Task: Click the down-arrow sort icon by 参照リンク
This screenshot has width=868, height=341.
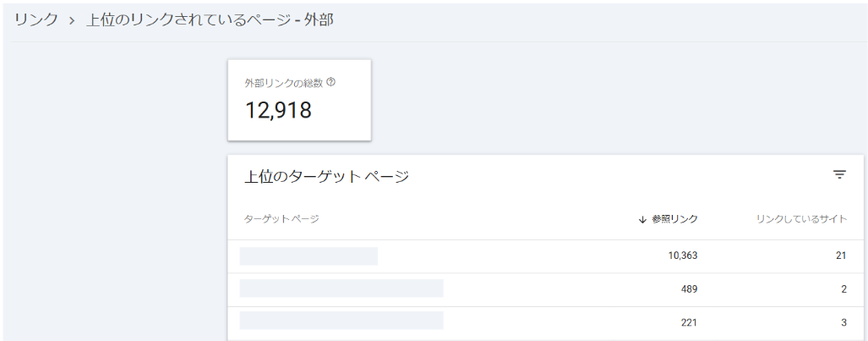Action: pos(642,220)
